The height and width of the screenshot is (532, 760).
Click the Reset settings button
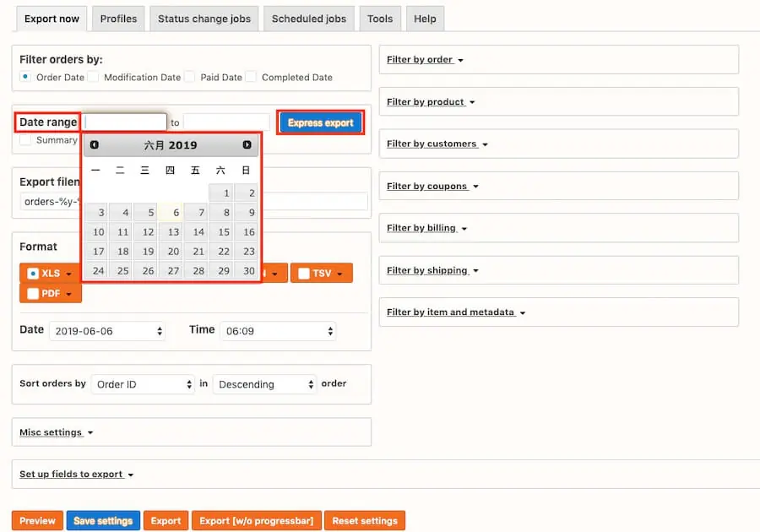pos(365,521)
